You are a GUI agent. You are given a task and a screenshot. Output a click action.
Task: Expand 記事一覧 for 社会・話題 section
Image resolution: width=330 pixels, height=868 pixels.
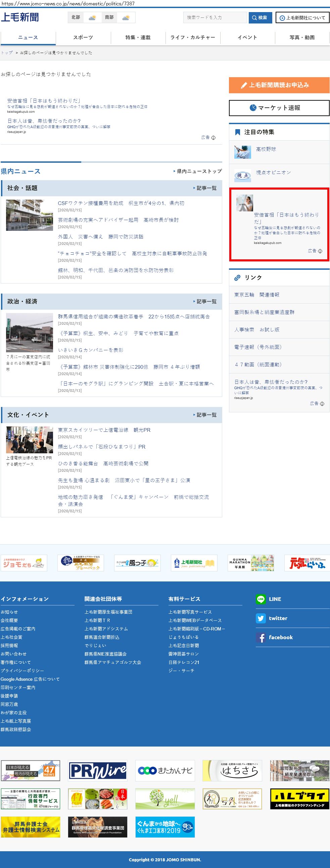205,188
